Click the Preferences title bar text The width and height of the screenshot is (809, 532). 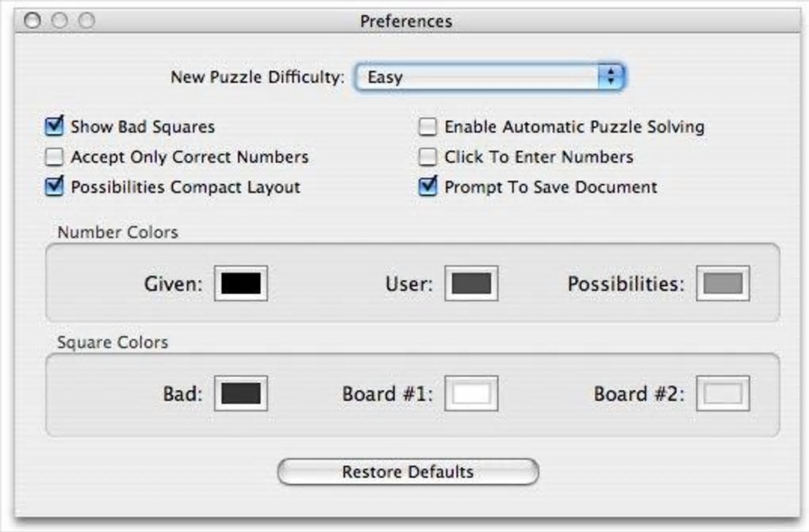(x=405, y=21)
